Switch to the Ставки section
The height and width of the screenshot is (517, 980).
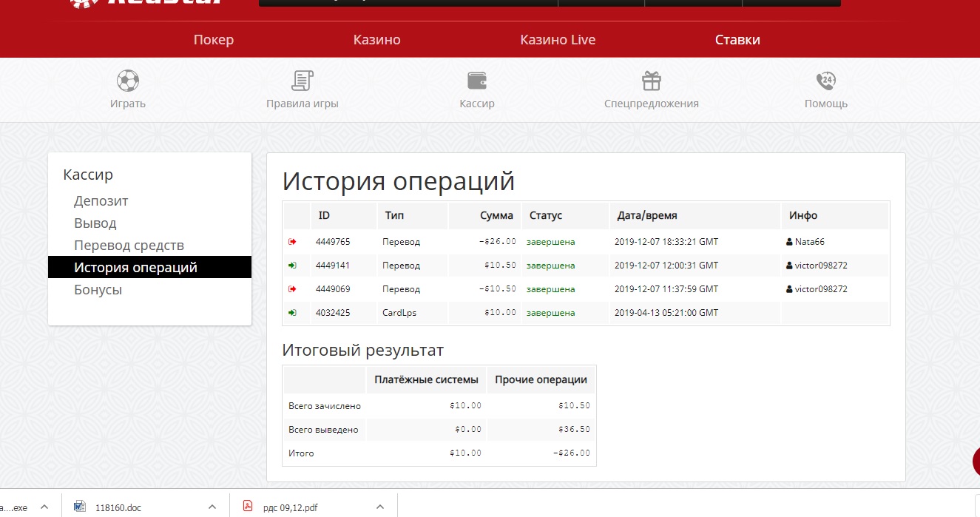click(737, 40)
